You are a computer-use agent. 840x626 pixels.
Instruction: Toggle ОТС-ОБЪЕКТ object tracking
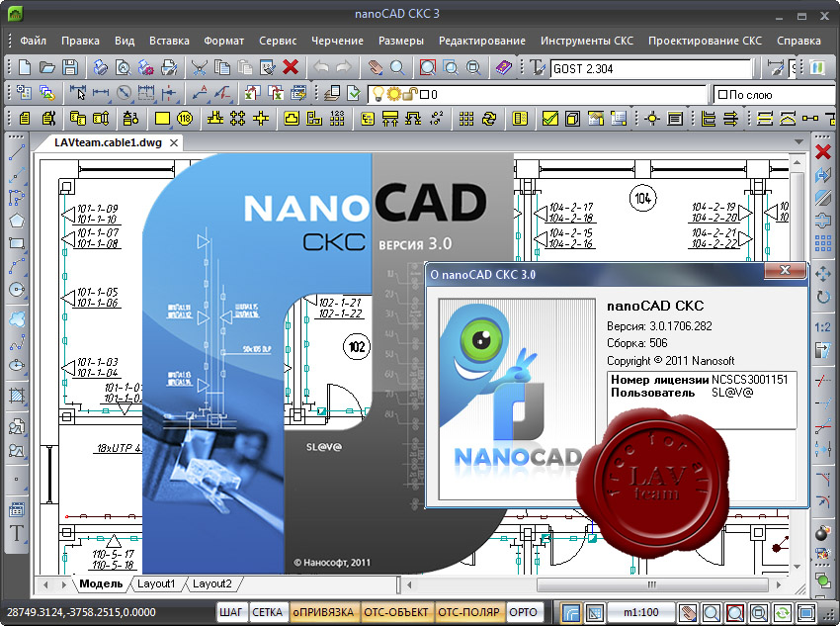click(x=396, y=612)
